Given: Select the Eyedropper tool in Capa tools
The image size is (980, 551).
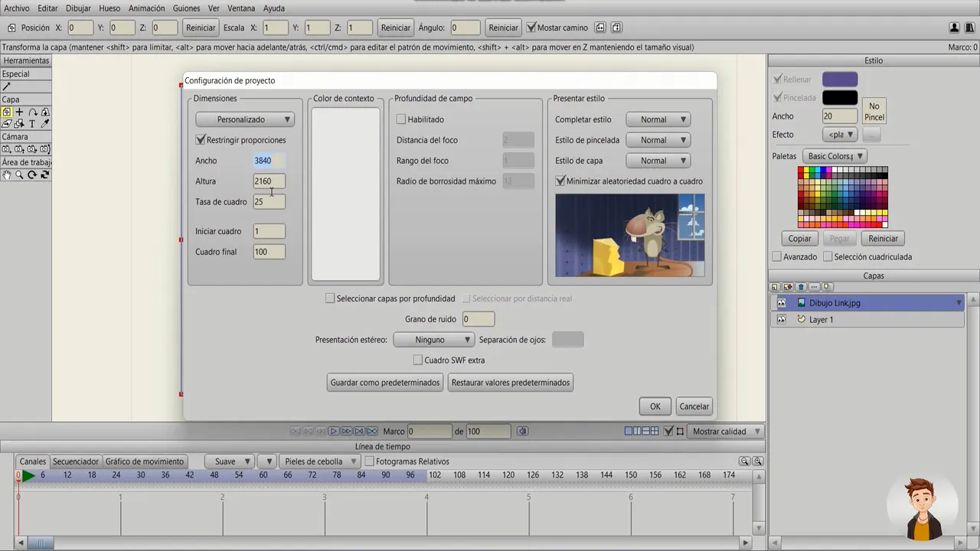Looking at the screenshot, I should [44, 123].
